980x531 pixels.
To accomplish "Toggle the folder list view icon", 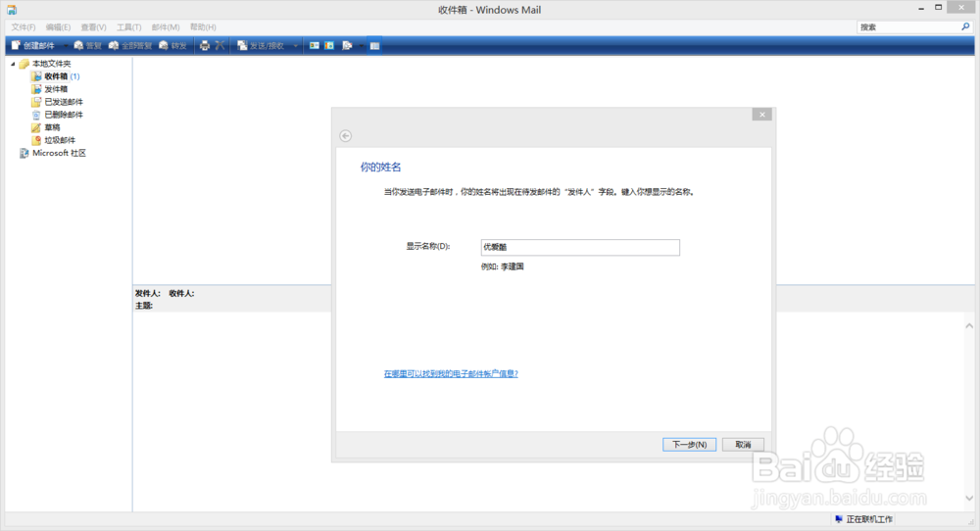I will point(374,46).
